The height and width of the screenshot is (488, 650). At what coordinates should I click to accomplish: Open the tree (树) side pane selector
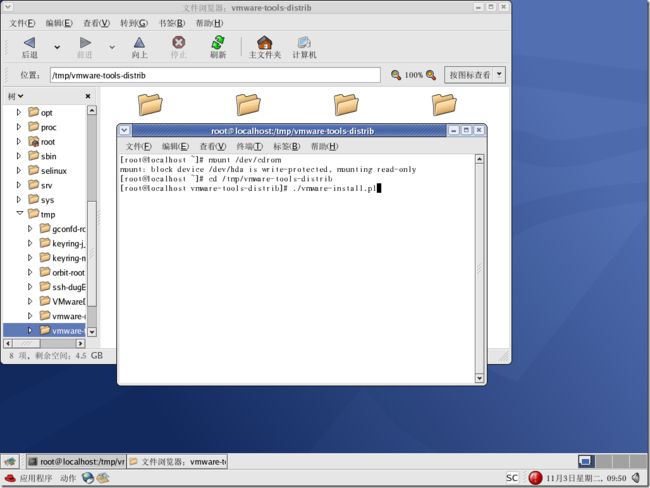pyautogui.click(x=15, y=96)
